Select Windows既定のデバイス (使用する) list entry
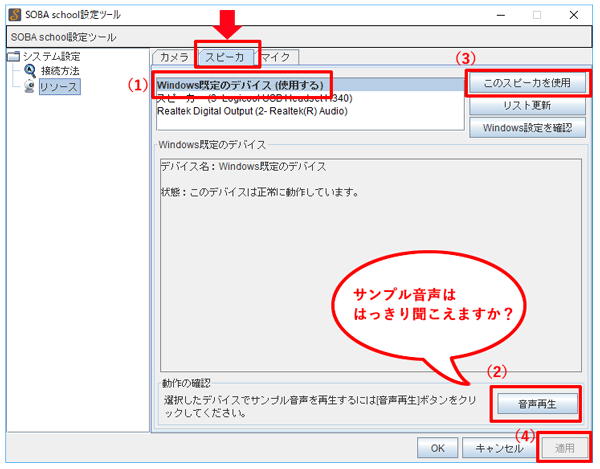The width and height of the screenshot is (600, 469). 310,85
